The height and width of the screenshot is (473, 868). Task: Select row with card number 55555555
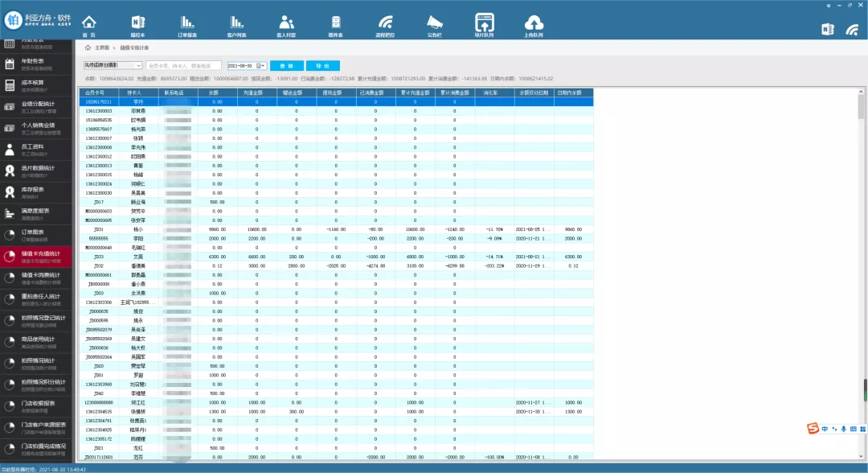pyautogui.click(x=336, y=238)
